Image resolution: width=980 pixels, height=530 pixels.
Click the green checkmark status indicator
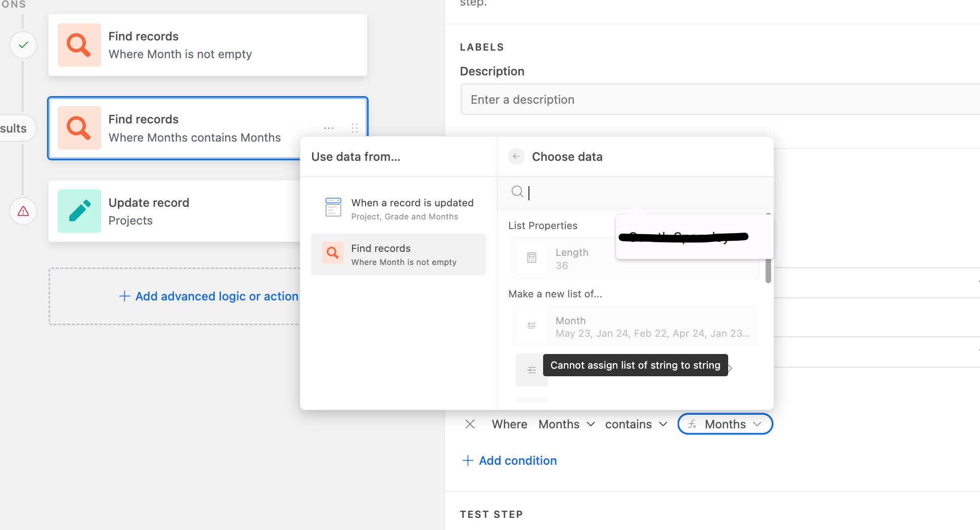tap(23, 45)
